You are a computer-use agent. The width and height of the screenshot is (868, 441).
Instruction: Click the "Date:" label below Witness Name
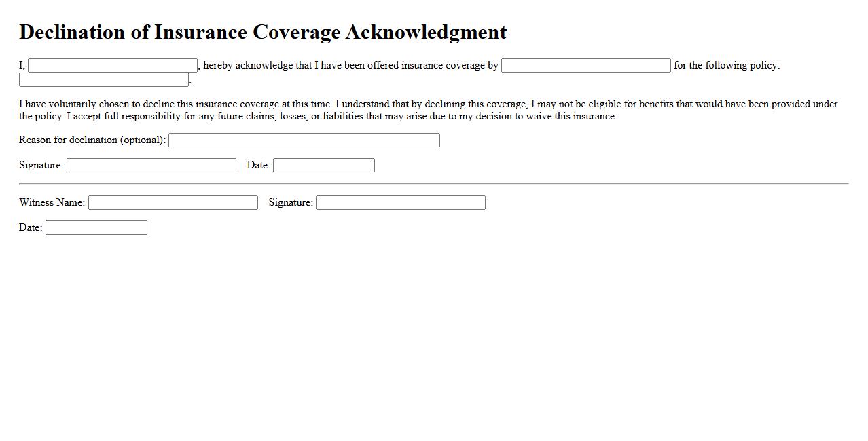coord(31,227)
